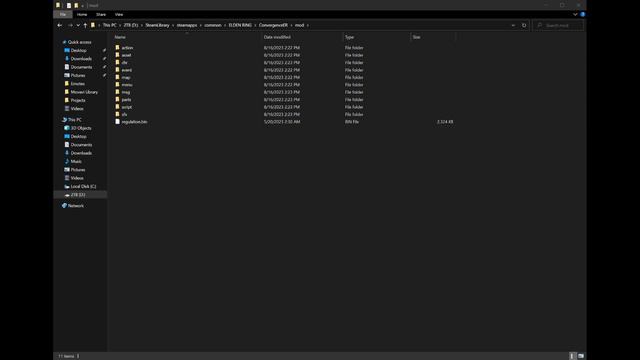Click the Quick access star icon
640x360 pixels.
click(64, 42)
